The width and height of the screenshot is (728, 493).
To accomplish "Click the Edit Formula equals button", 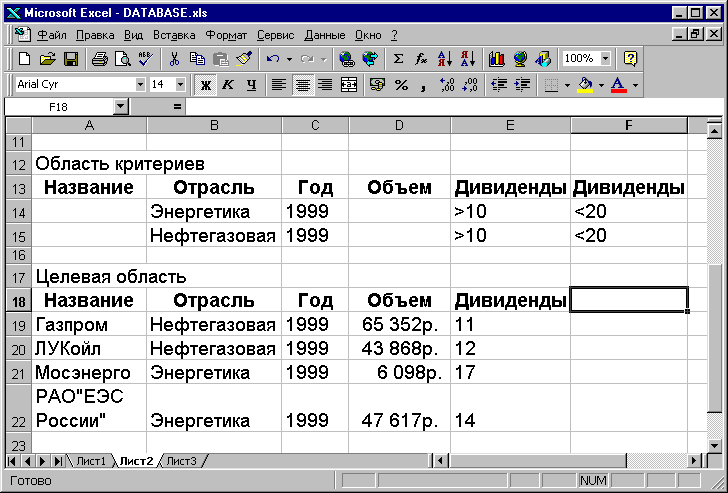I will tap(177, 107).
